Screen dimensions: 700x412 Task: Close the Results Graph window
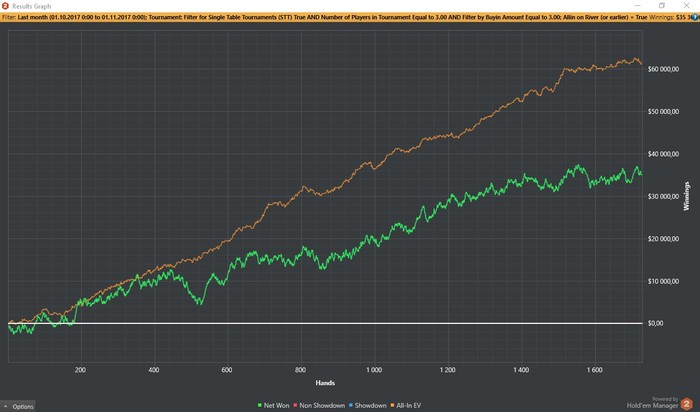point(686,6)
